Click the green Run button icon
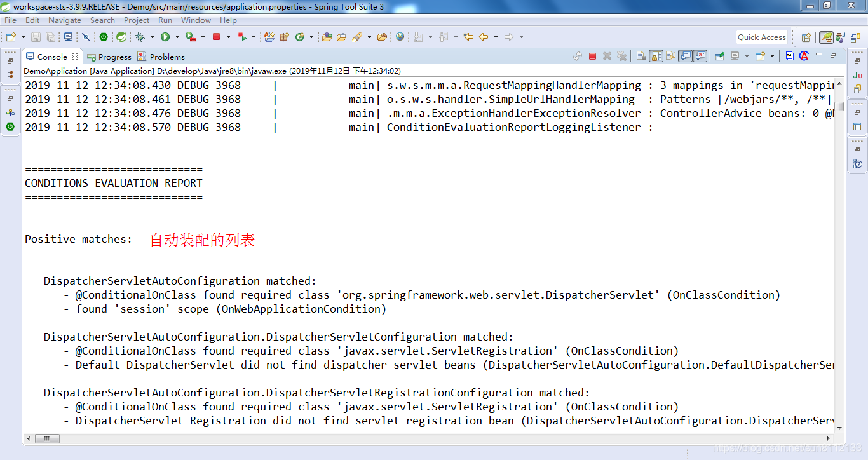The width and height of the screenshot is (868, 460). tap(165, 37)
